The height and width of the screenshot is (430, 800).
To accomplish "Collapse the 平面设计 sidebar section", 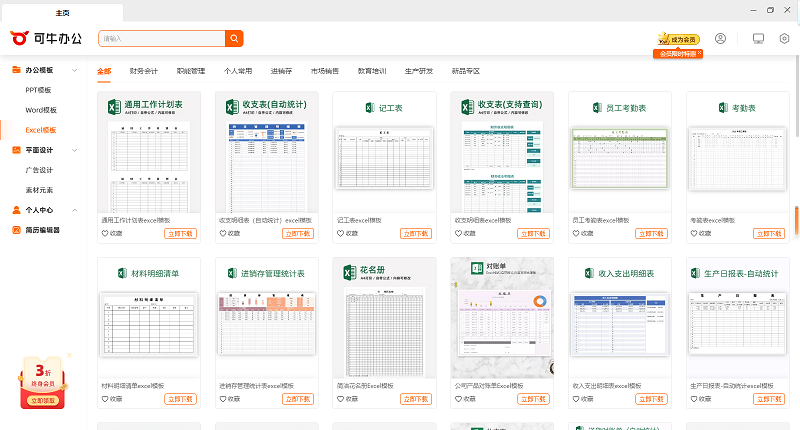I will click(x=73, y=150).
